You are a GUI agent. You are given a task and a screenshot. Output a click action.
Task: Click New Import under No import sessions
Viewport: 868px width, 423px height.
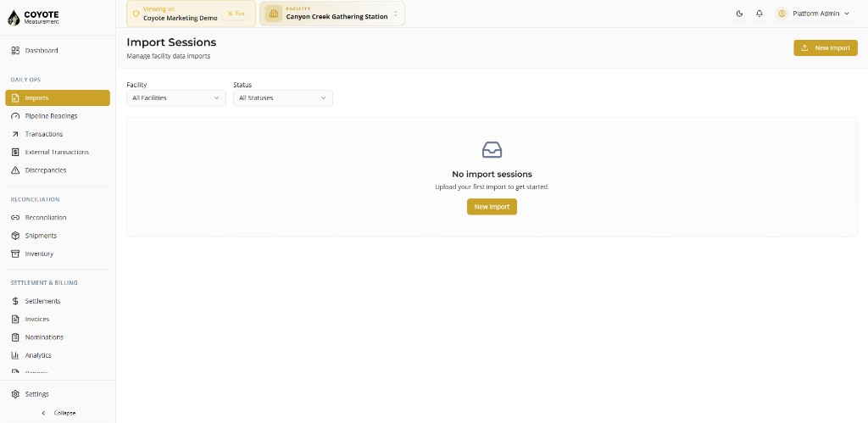coord(492,207)
